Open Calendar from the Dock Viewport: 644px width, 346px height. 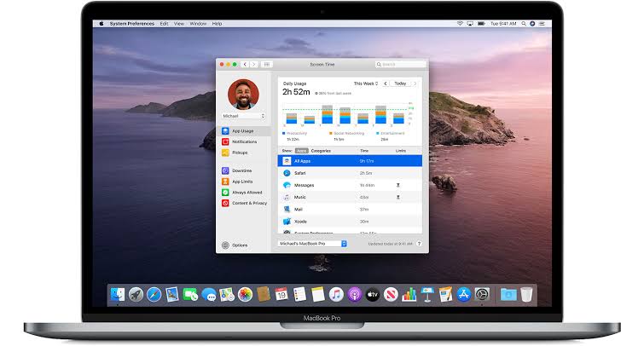coord(281,294)
